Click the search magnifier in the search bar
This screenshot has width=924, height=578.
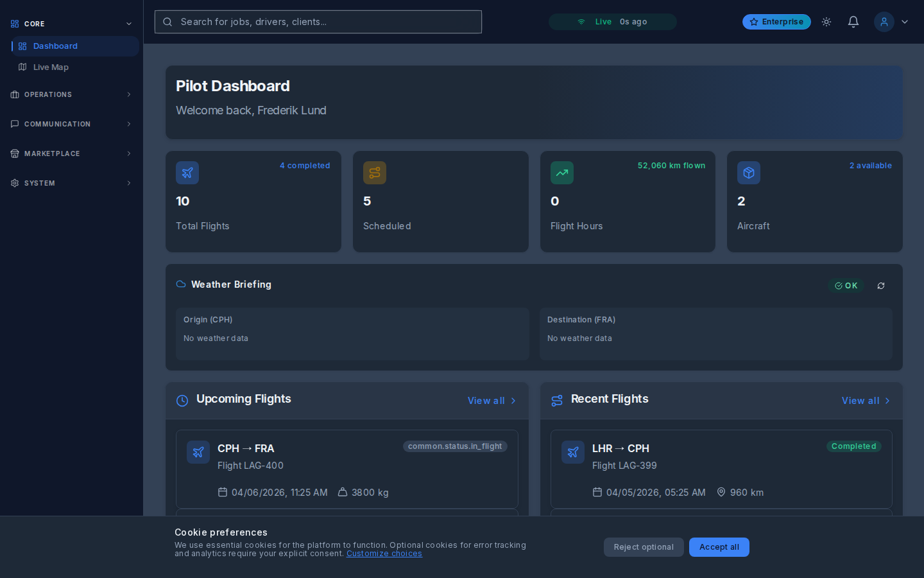coord(167,21)
